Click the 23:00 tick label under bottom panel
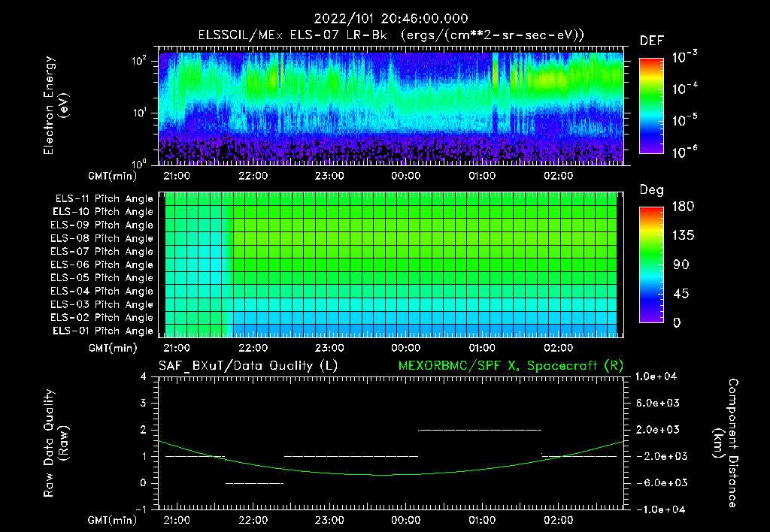This screenshot has width=770, height=532. [329, 520]
